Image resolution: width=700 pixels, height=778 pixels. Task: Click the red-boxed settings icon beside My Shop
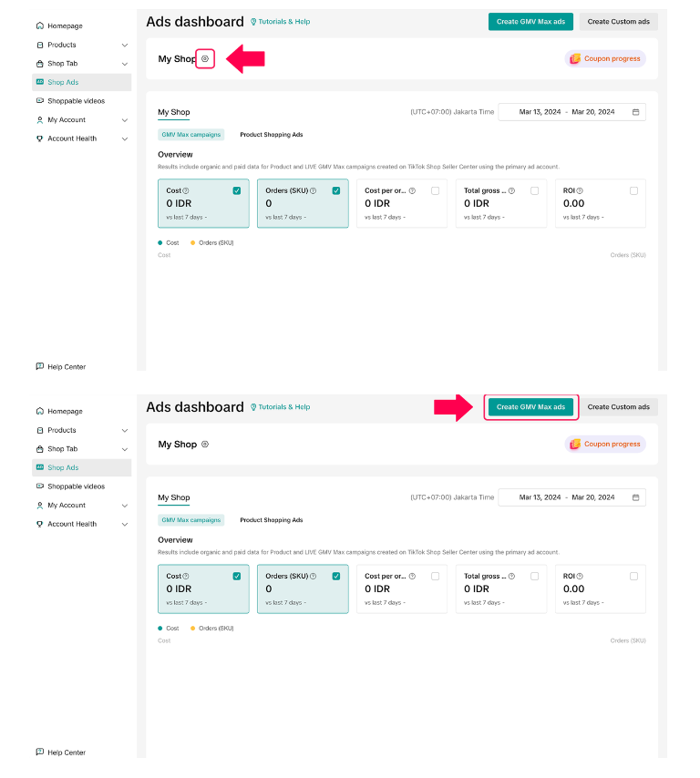(205, 59)
